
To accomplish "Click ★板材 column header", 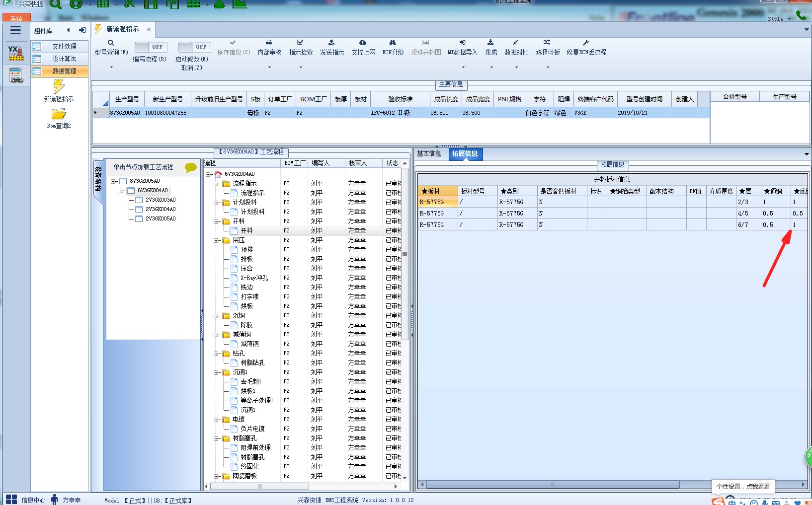I will pyautogui.click(x=438, y=191).
